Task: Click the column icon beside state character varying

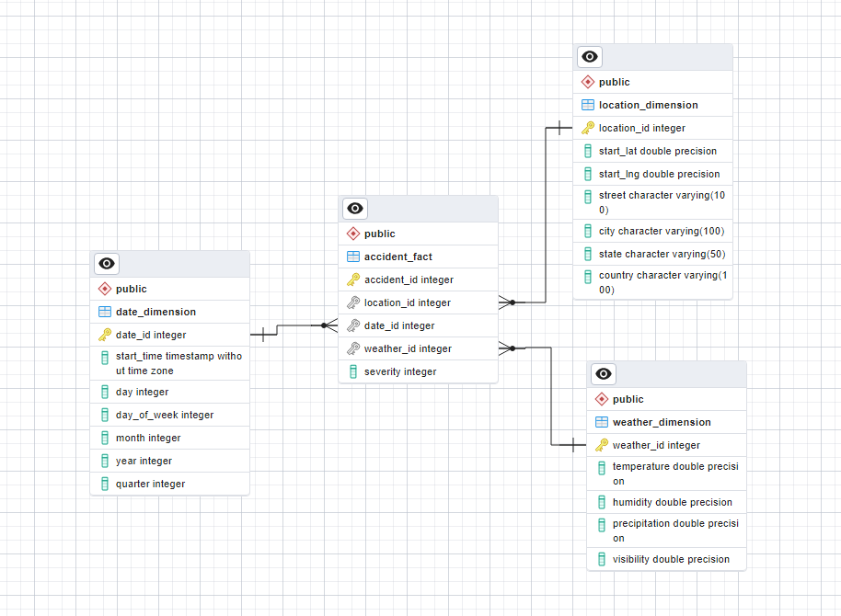Action: (588, 255)
